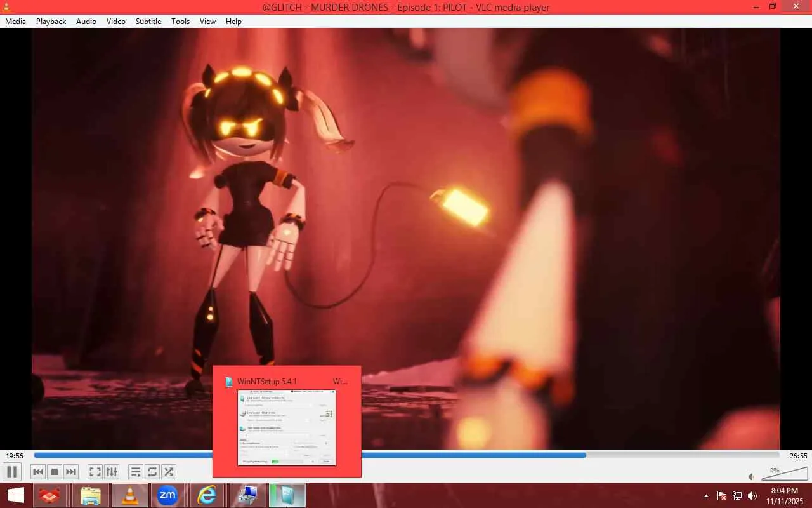Open the clock showing 8:04 PM
812x508 pixels.
click(x=784, y=496)
